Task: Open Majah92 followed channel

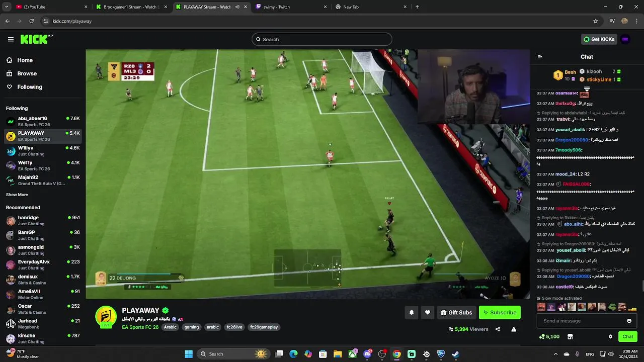Action: (x=43, y=180)
